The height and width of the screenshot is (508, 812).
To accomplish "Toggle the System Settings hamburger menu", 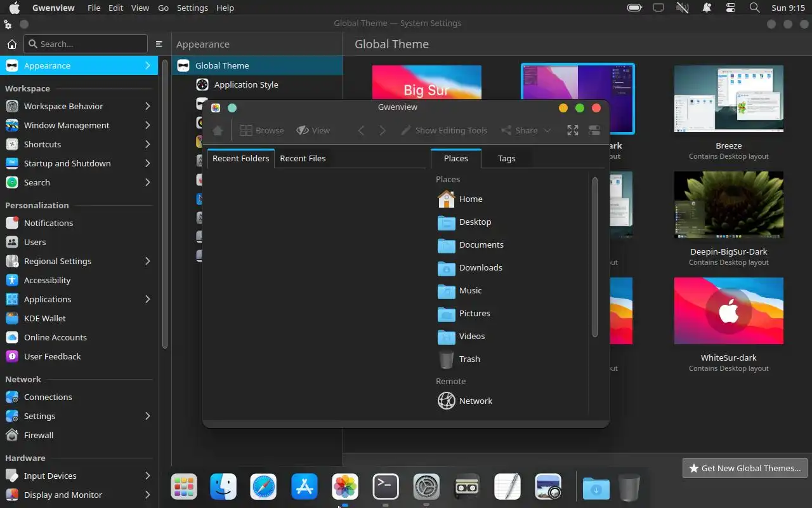I will click(159, 44).
